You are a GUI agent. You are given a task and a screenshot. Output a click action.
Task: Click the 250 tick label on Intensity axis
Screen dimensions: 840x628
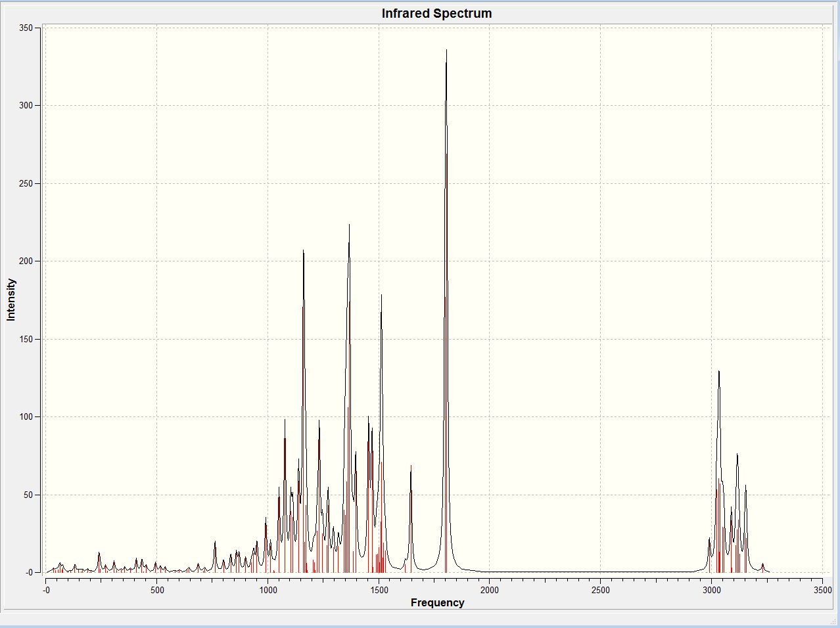pos(26,183)
